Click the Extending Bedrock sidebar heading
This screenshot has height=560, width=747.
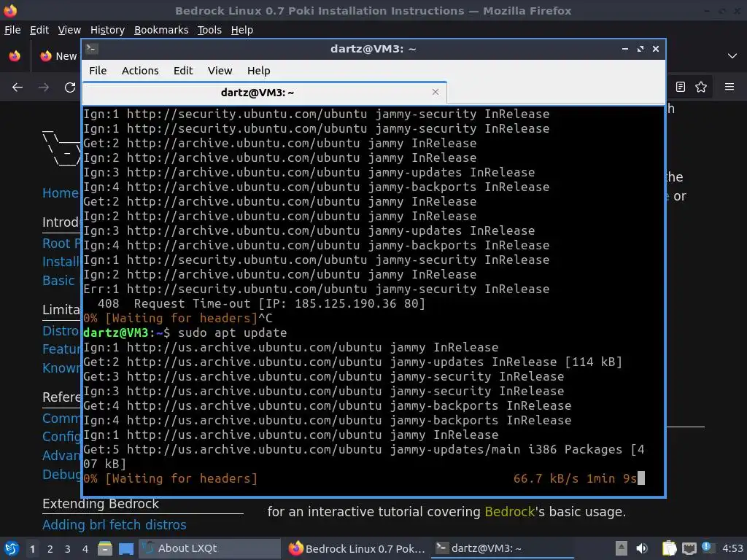pyautogui.click(x=101, y=504)
